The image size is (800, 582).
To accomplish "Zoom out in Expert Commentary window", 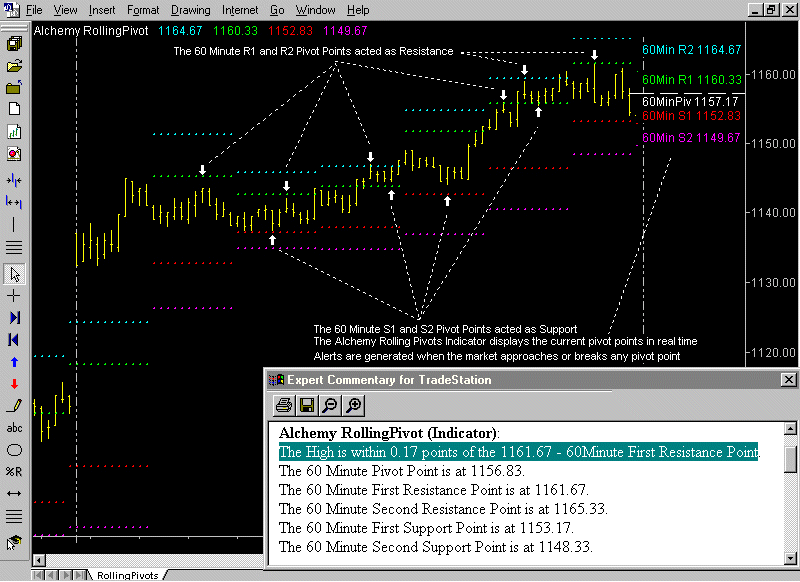I will point(330,405).
